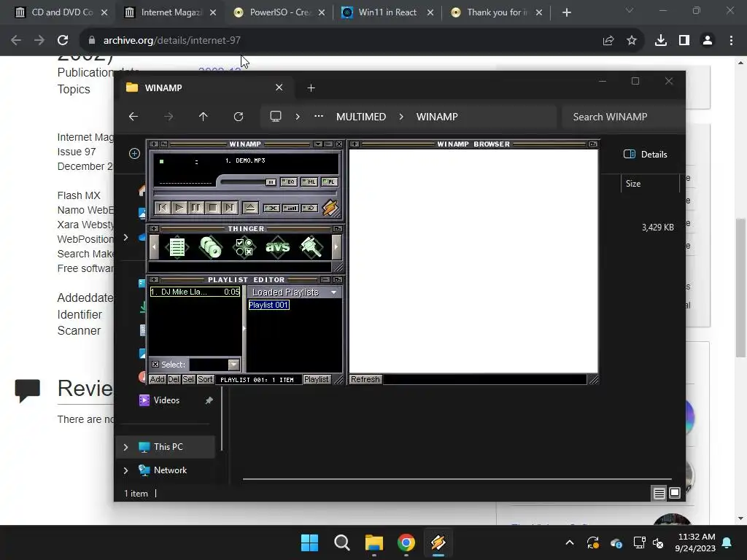747x560 pixels.
Task: Click the Del button in Playlist Editor
Action: pos(174,379)
